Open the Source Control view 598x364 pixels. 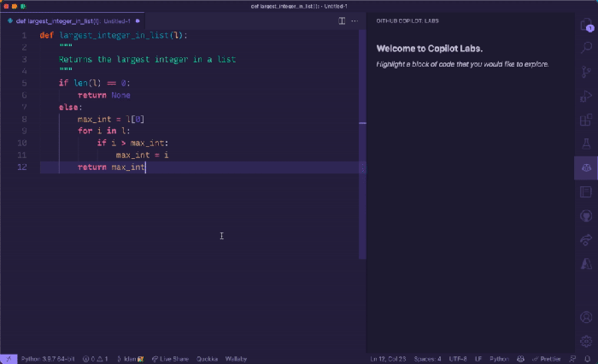[x=586, y=72]
